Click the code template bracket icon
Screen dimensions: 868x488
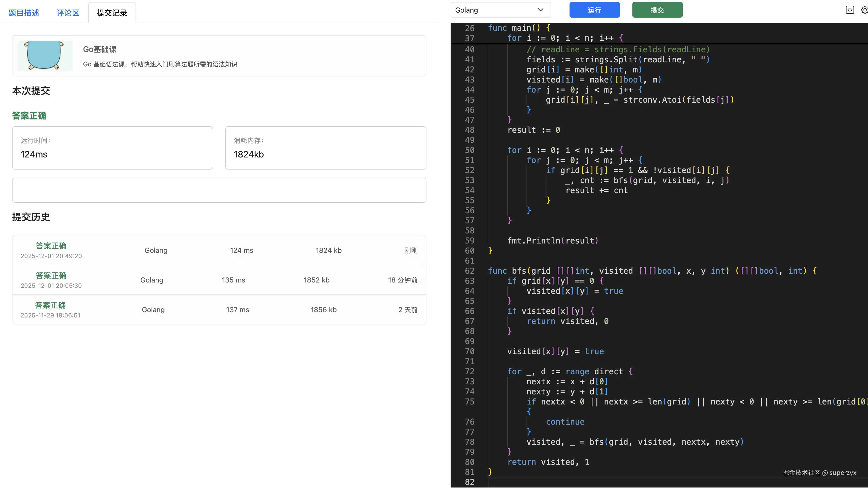tap(850, 10)
